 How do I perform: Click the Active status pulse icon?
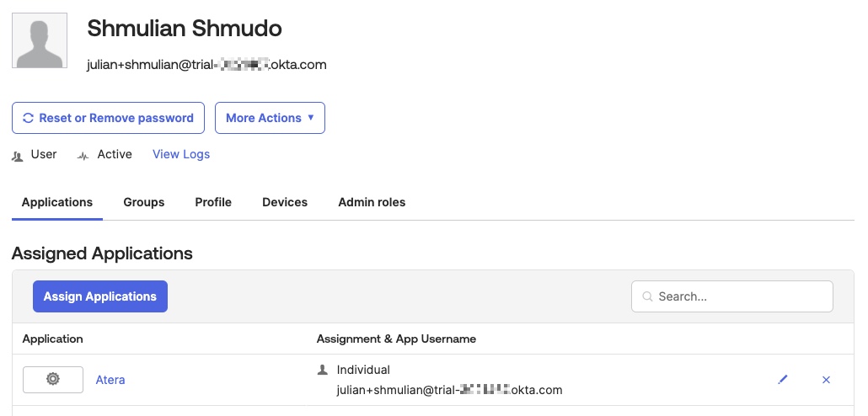coord(83,157)
